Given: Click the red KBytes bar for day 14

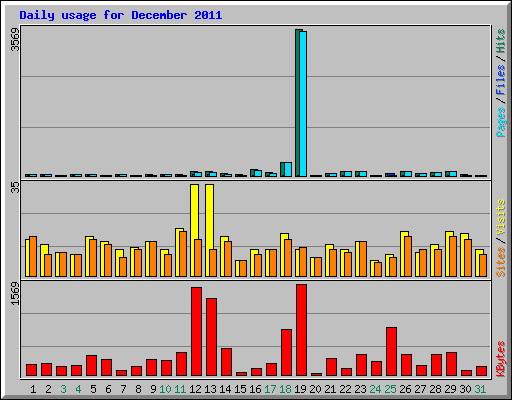Looking at the screenshot, I should click(226, 362).
